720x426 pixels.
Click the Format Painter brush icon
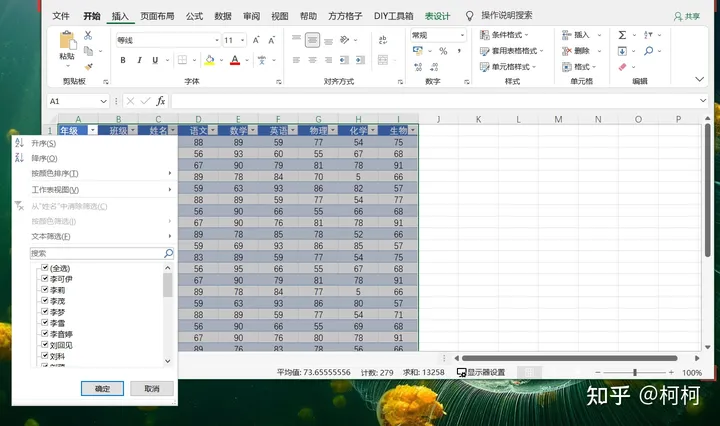(89, 67)
